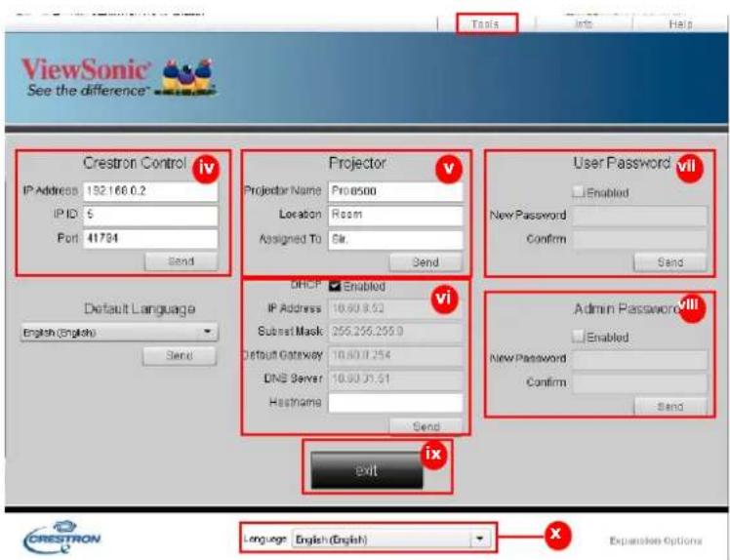Image resolution: width=730 pixels, height=560 pixels.
Task: Send Crestron Control settings
Action: [x=182, y=261]
